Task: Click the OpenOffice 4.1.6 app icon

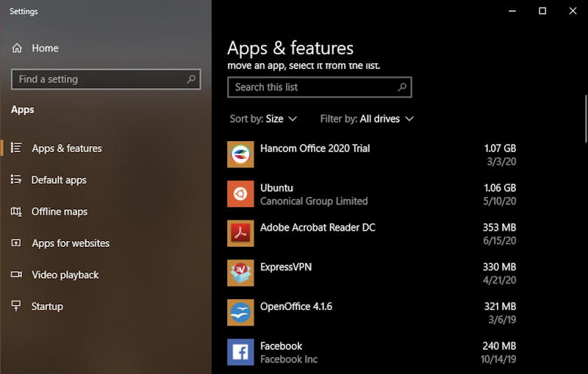Action: (x=240, y=312)
